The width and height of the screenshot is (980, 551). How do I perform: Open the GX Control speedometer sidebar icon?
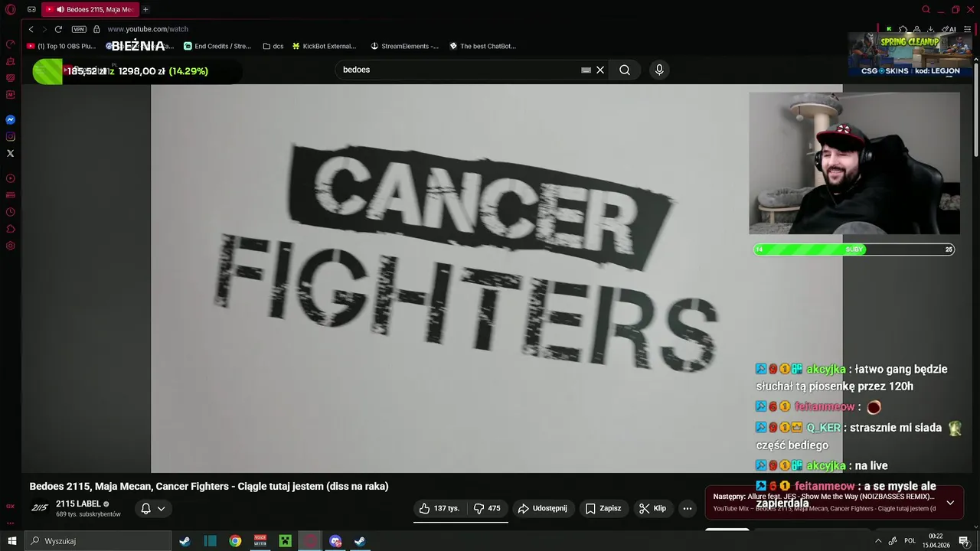click(11, 44)
